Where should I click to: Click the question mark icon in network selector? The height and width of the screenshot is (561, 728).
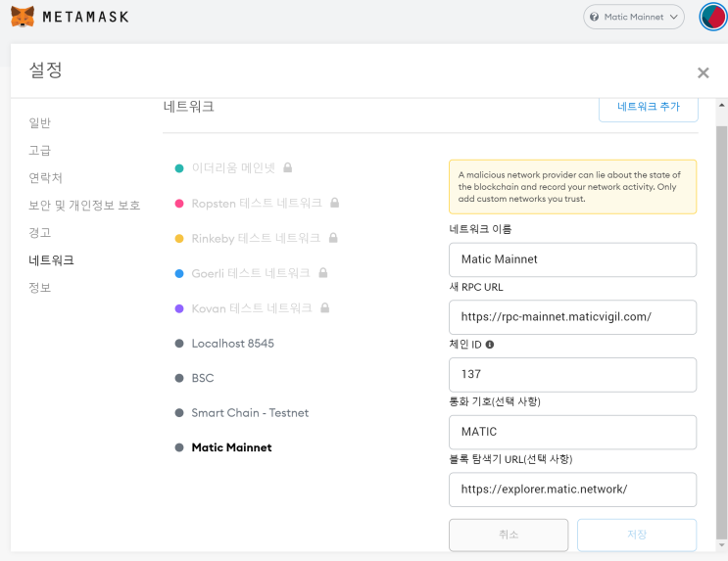pyautogui.click(x=595, y=17)
